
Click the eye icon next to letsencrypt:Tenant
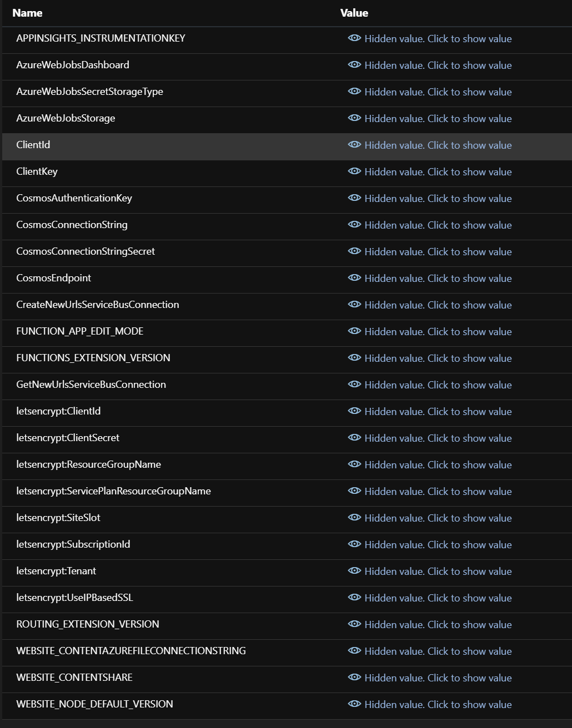354,571
